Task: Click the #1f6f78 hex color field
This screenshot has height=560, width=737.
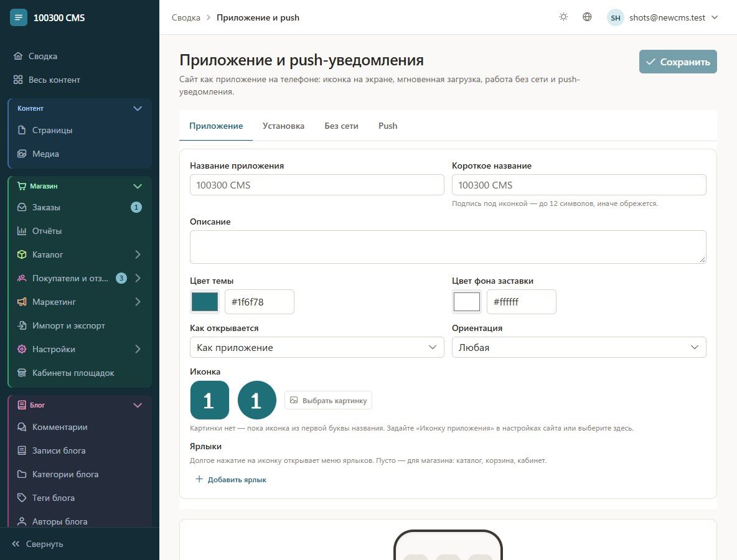Action: pyautogui.click(x=260, y=302)
